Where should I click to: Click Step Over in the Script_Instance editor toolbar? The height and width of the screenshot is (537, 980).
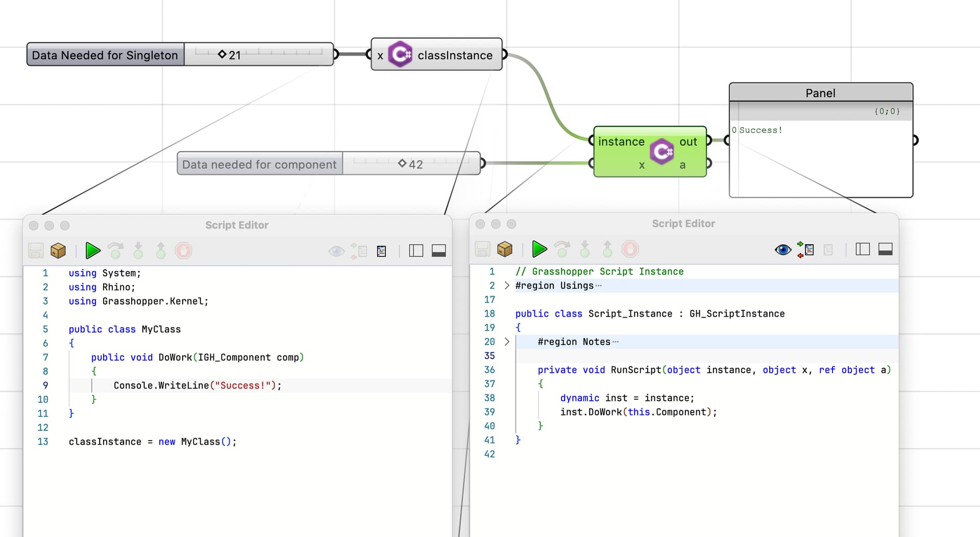coord(562,249)
